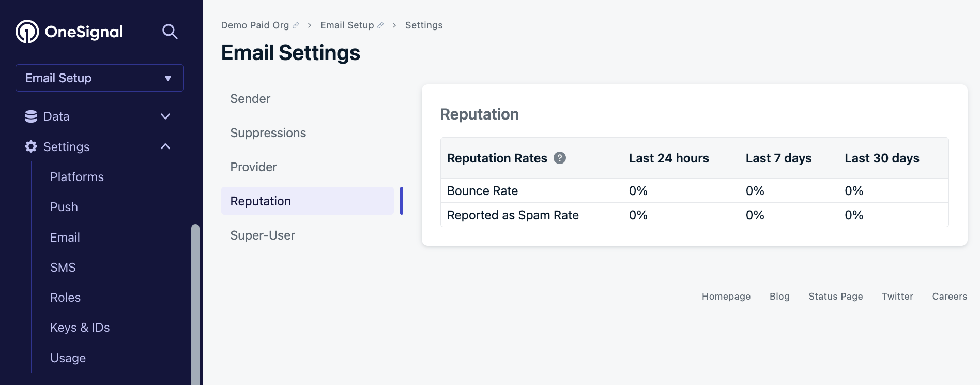Viewport: 980px width, 385px height.
Task: Collapse the Settings section chevron
Action: pos(165,146)
